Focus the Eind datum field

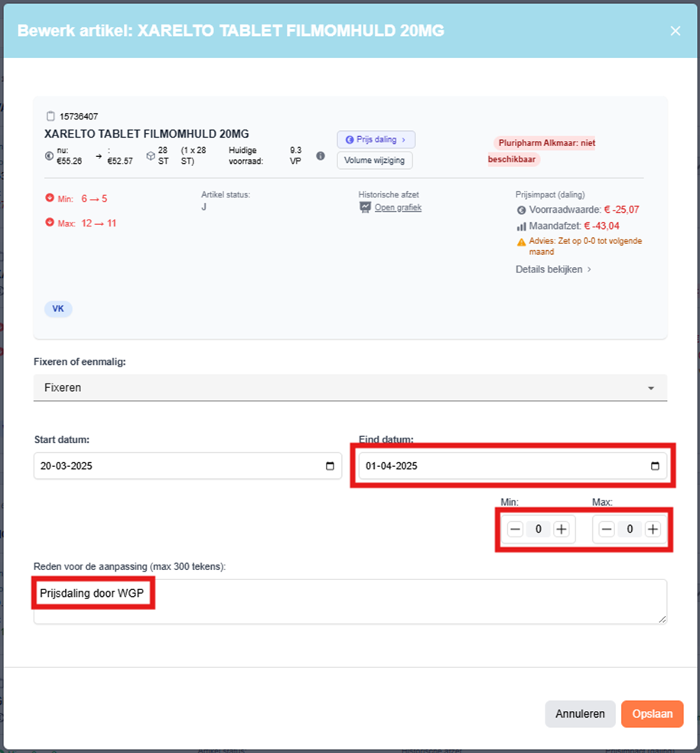[x=513, y=466]
